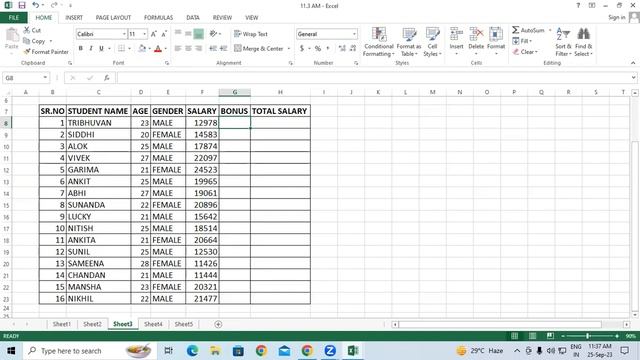
Task: Switch to the PAGE LAYOUT tab
Action: pos(113,18)
